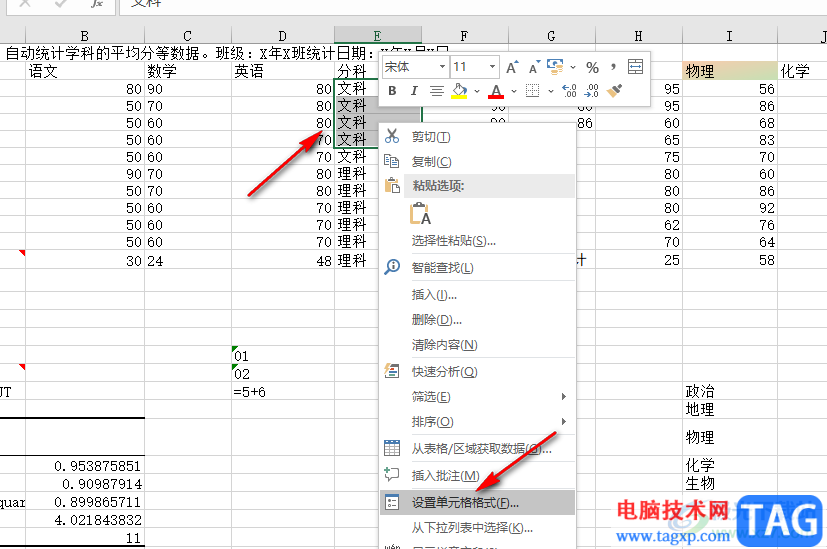Click the 英语 header cell
Image resolution: width=827 pixels, height=549 pixels.
tap(283, 71)
